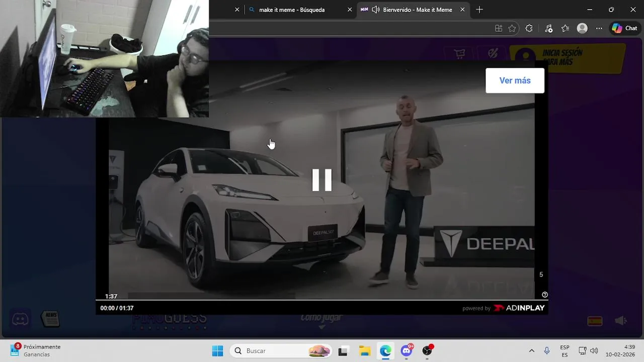Viewport: 644px width, 362px height.
Task: Mute the tab via its speaker icon
Action: coord(375,10)
